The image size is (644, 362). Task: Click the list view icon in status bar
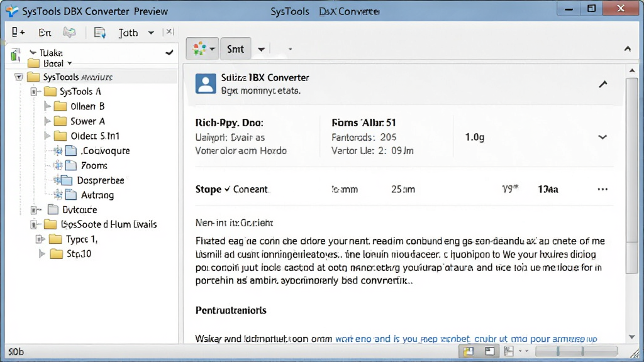click(x=509, y=351)
